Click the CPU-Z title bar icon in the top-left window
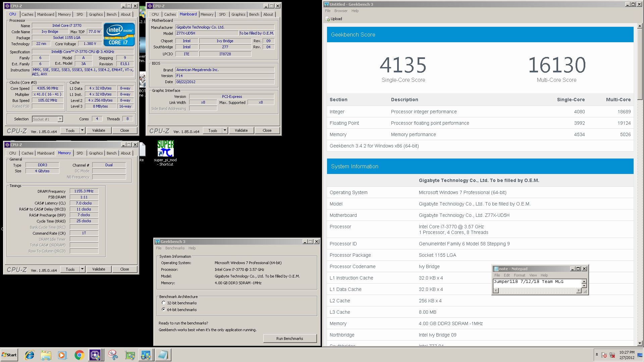Viewport: 644px width, 362px height. coord(7,6)
